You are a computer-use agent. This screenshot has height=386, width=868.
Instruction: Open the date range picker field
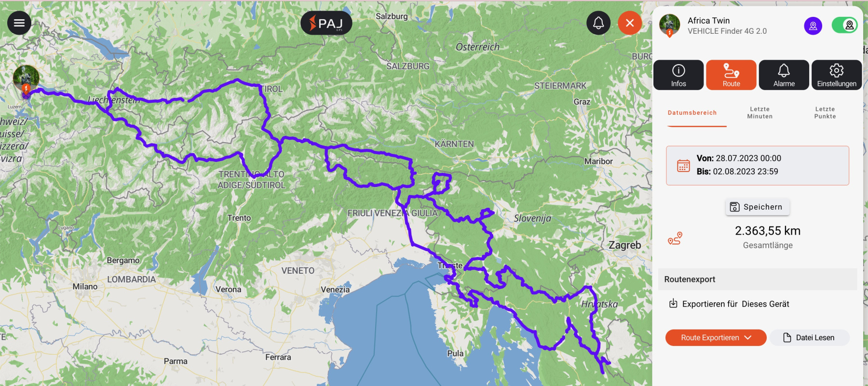point(758,165)
